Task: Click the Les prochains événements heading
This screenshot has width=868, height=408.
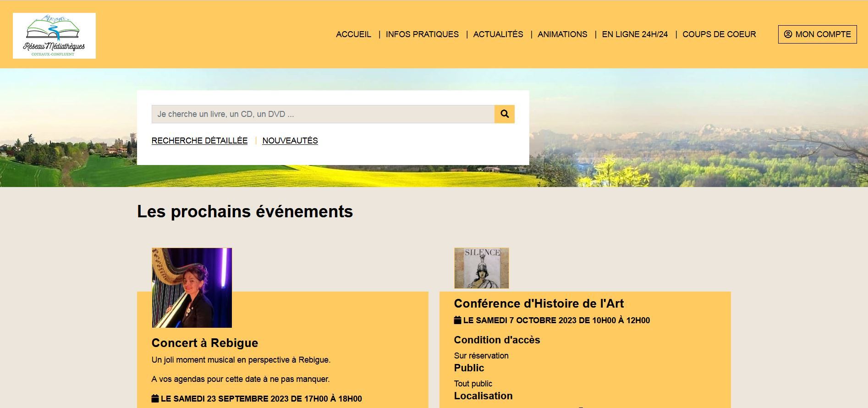Action: pos(245,211)
